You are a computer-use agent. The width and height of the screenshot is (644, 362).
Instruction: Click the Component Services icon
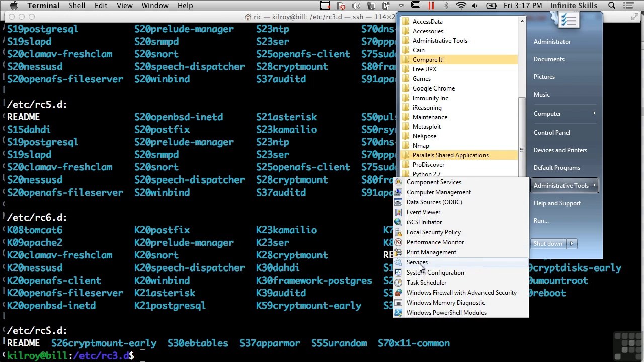(x=398, y=182)
